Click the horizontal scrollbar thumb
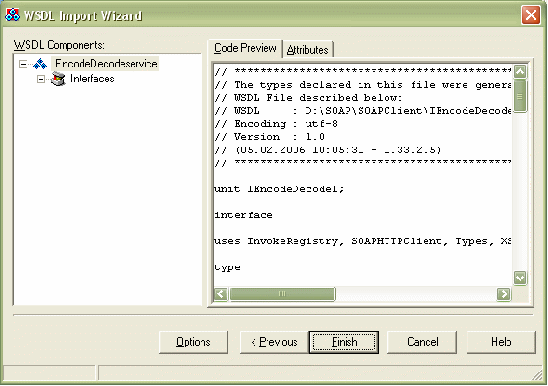The image size is (548, 386). [x=282, y=294]
